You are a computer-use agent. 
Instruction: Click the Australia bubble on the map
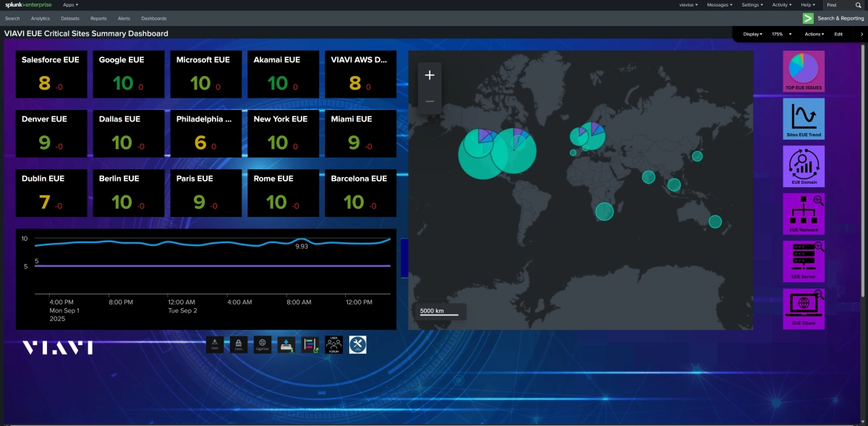coord(715,222)
